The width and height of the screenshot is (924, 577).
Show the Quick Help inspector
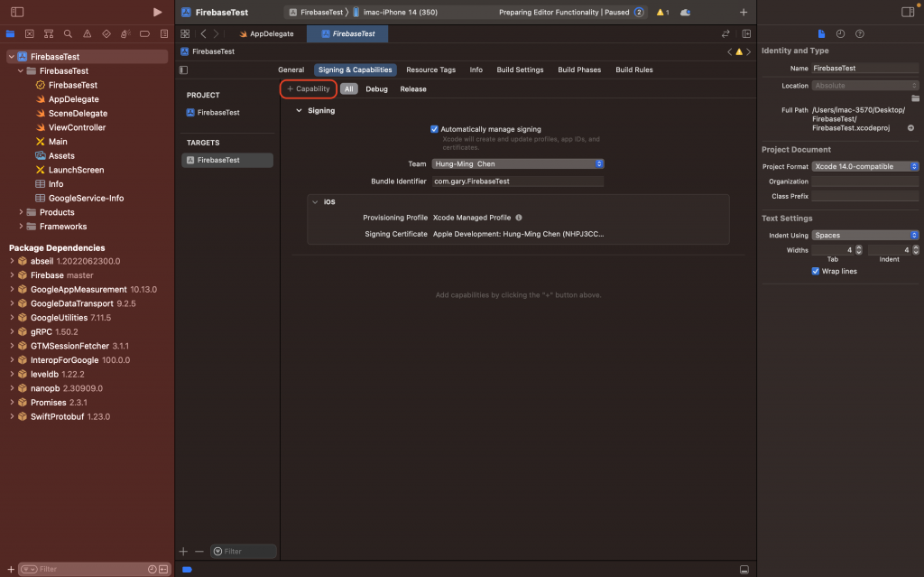click(x=860, y=33)
